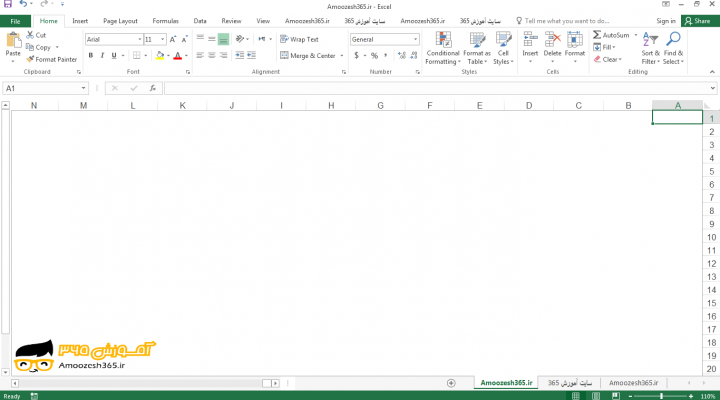Expand the formula bar
The height and width of the screenshot is (400, 720).
click(712, 88)
